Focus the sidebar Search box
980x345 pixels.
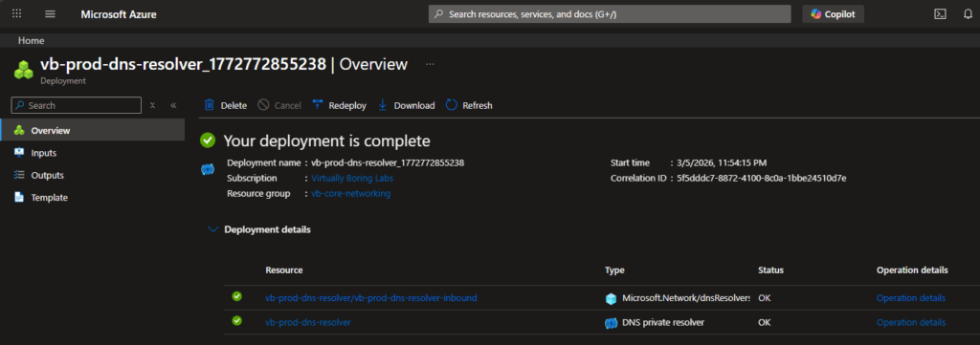tap(77, 105)
